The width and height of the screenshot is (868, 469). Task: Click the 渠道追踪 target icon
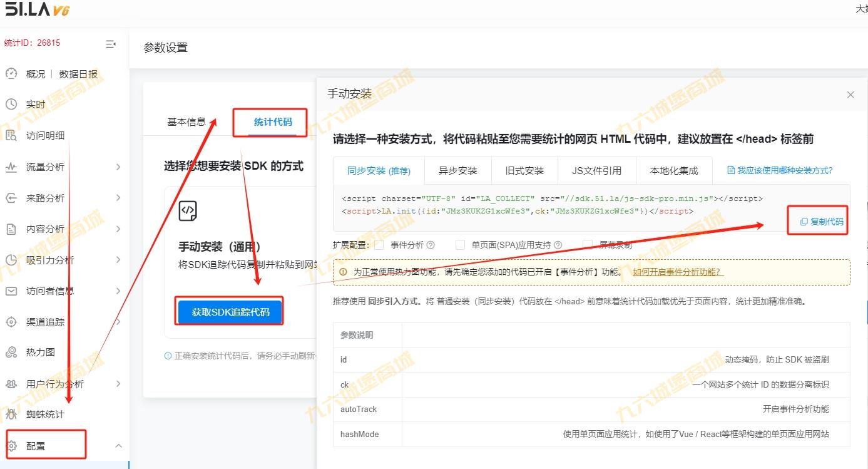(x=11, y=322)
